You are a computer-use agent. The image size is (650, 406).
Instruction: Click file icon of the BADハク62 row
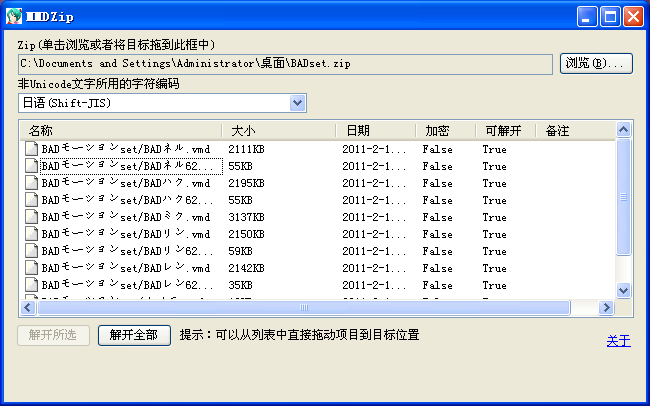click(x=31, y=200)
